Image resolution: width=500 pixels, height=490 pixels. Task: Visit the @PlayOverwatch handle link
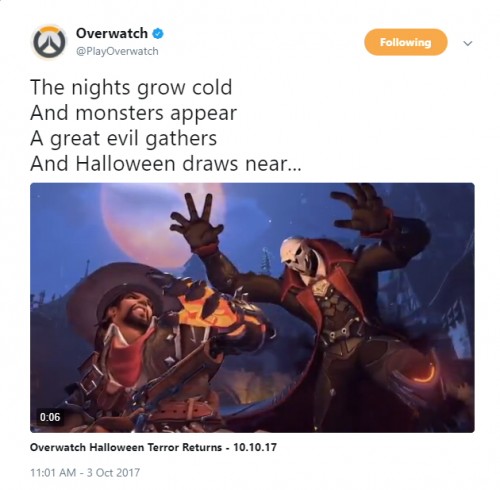[117, 51]
